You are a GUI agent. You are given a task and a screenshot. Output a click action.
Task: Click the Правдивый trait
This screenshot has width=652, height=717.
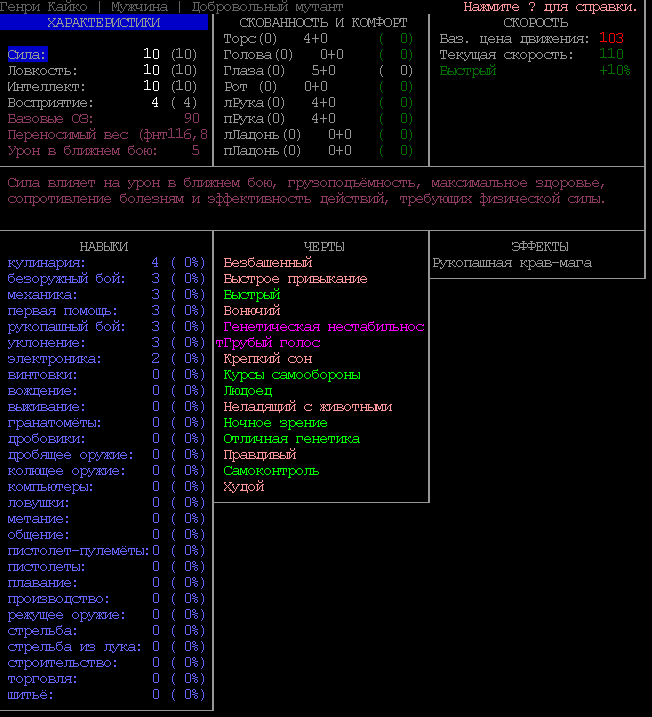pos(260,455)
